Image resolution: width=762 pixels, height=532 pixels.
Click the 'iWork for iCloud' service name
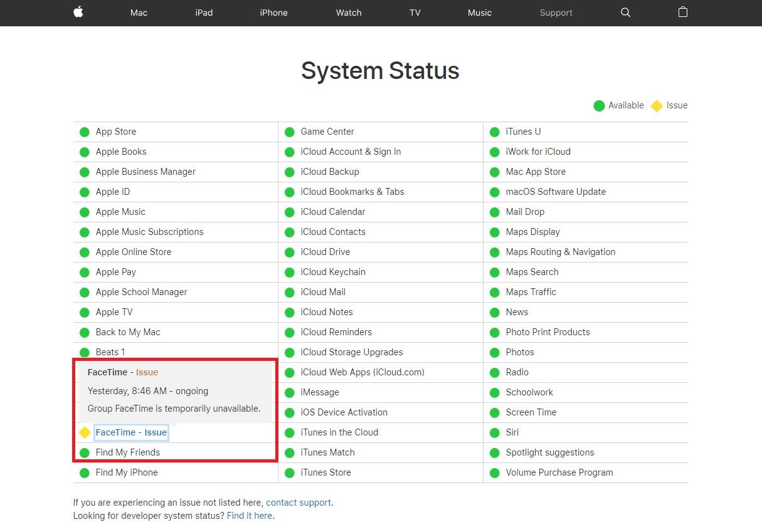[538, 152]
